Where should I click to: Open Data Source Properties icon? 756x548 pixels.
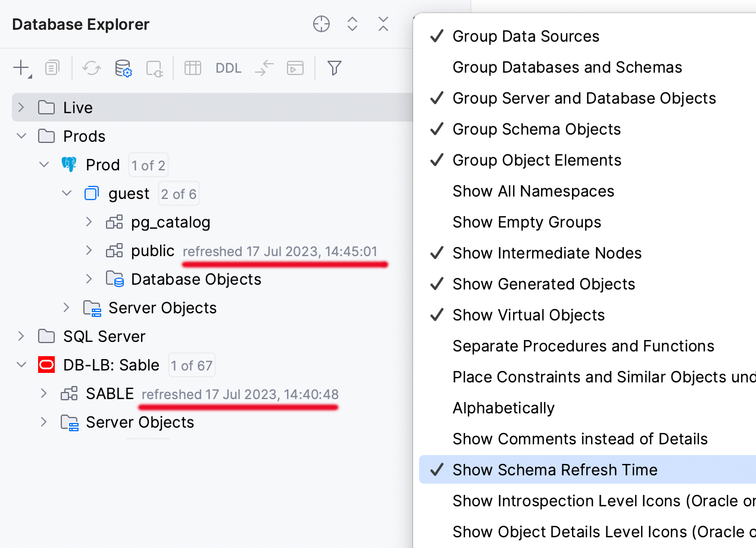tap(123, 68)
